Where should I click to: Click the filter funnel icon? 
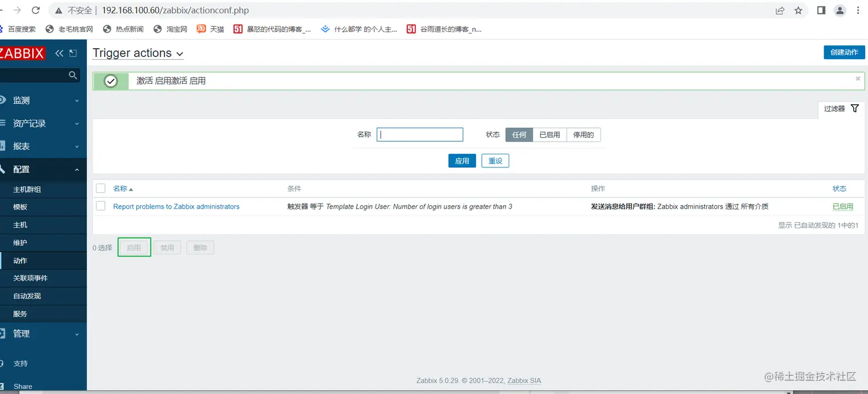(855, 108)
